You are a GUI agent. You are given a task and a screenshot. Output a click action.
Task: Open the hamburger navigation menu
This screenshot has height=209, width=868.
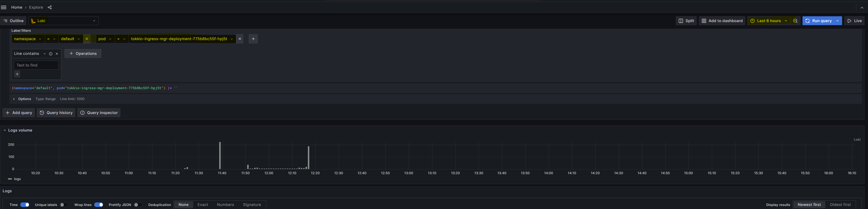coord(4,7)
